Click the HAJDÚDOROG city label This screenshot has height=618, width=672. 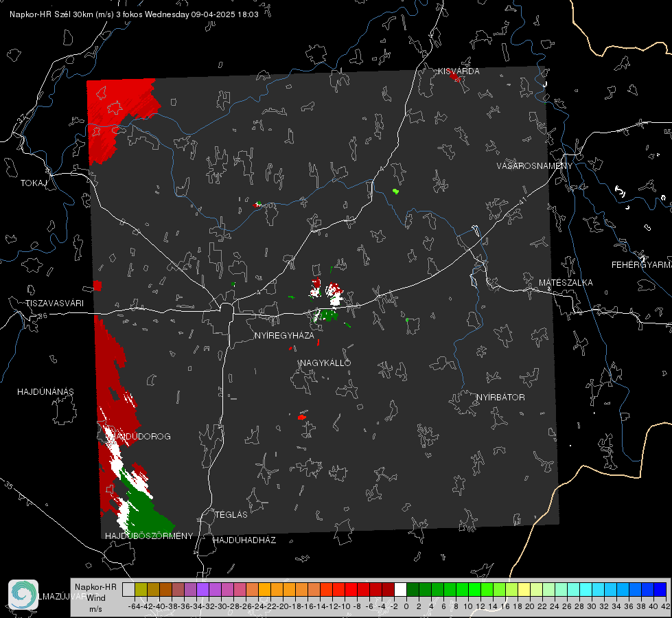pos(141,437)
